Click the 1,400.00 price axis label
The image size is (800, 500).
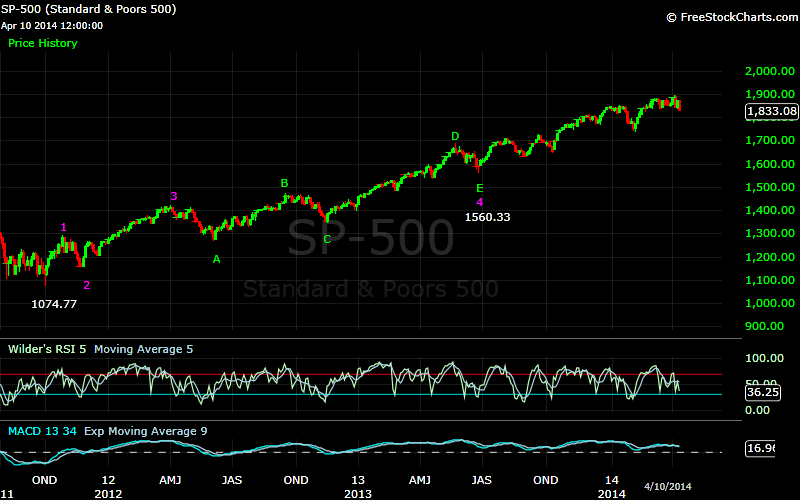click(770, 210)
